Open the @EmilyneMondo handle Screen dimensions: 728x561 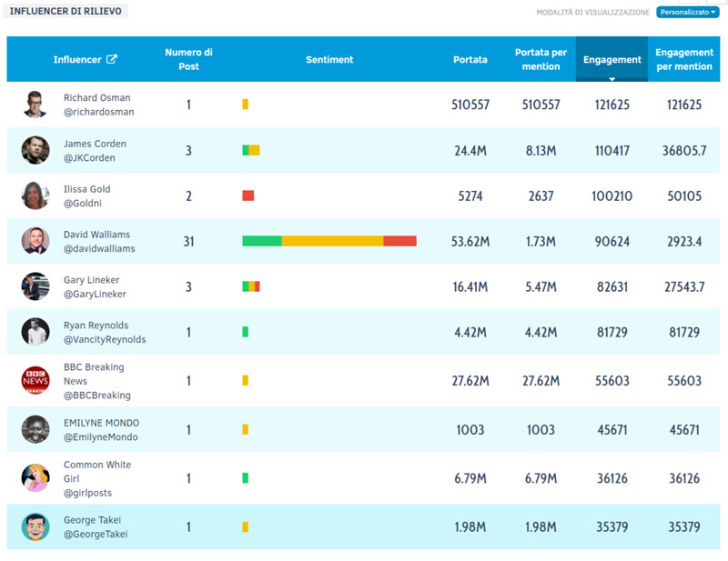point(101,437)
